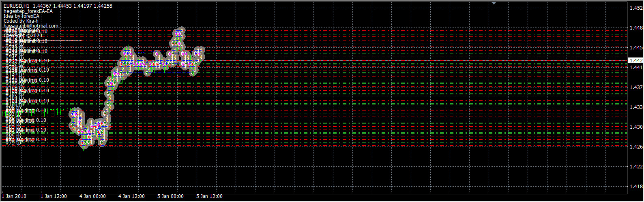Select the 1.430 price axis value
The width and height of the screenshot is (644, 202).
[x=635, y=127]
